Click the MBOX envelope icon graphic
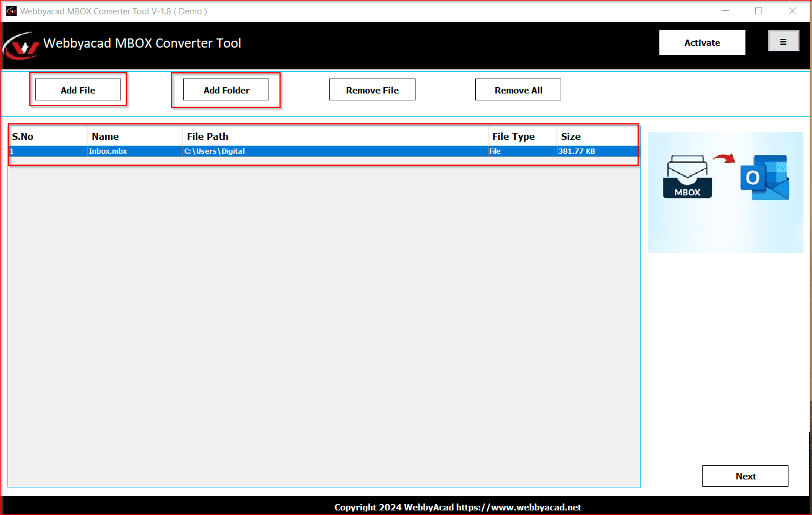 687,175
